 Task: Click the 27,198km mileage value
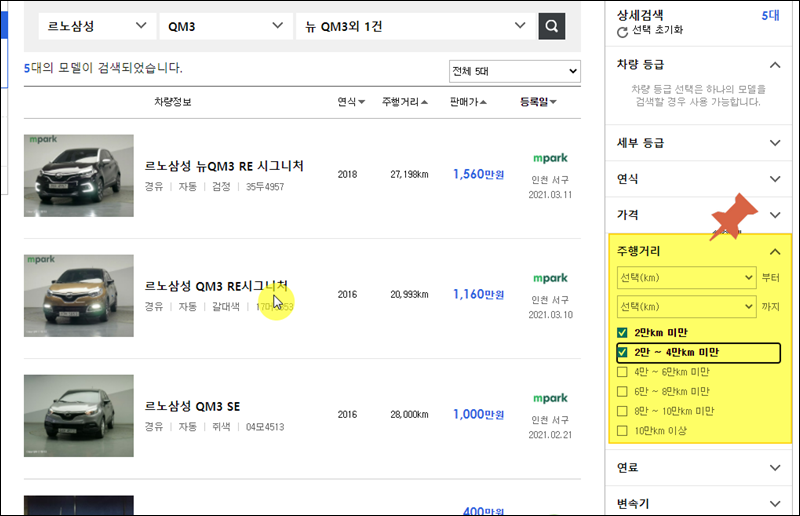[409, 175]
